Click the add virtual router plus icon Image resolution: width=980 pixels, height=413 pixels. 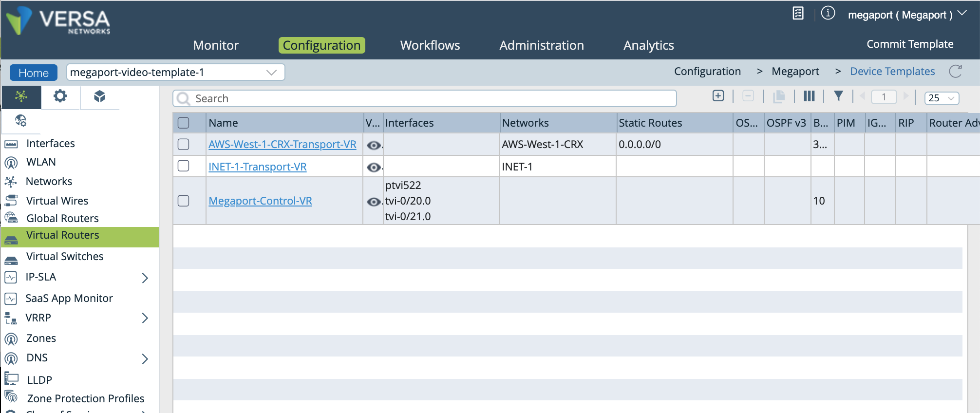click(x=718, y=96)
